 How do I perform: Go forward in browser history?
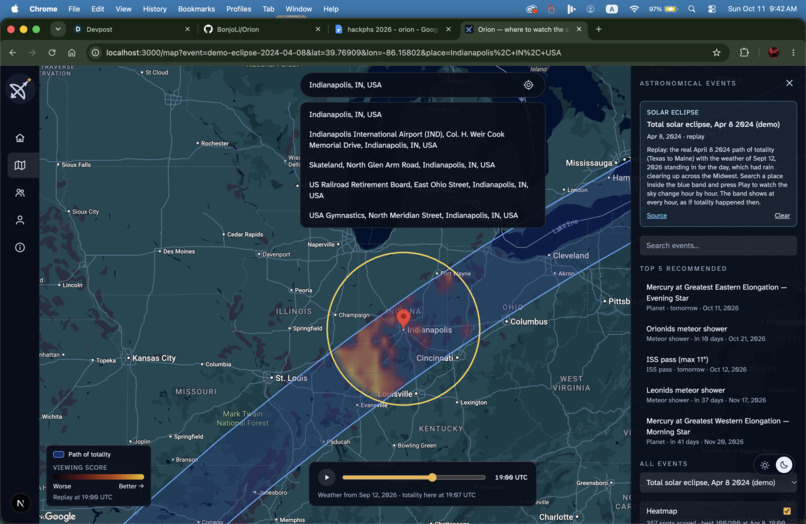coord(32,52)
